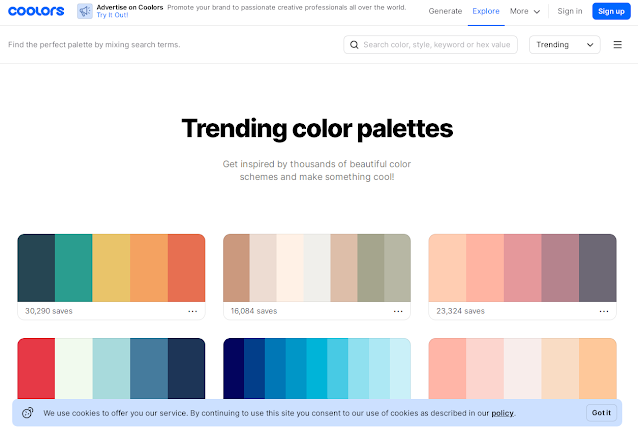Screen dimensions: 638x430
Task: Open options for the 23,324 saves palette
Action: (603, 311)
